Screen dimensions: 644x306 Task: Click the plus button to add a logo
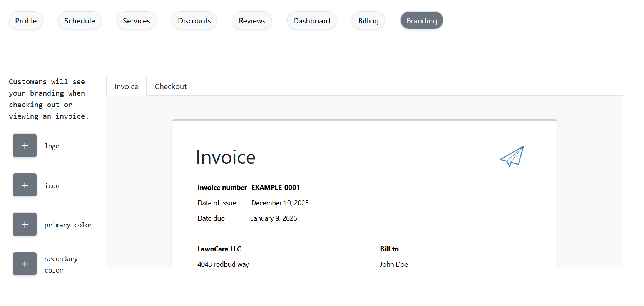click(25, 146)
